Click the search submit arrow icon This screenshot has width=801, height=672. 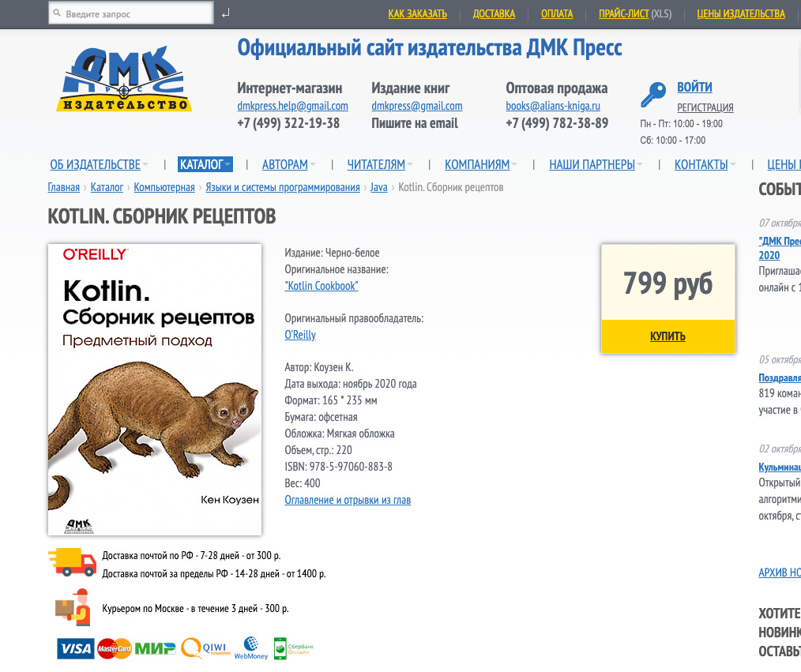coord(226,13)
